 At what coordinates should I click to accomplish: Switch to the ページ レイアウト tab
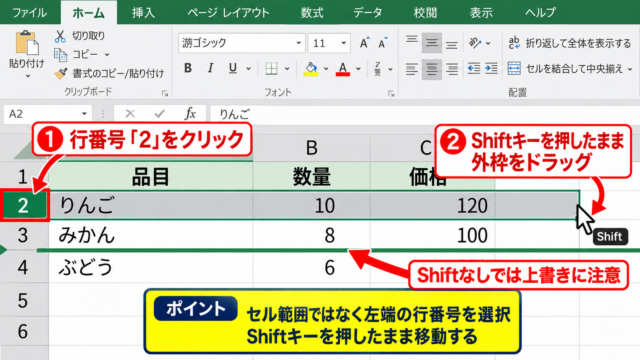click(x=228, y=13)
